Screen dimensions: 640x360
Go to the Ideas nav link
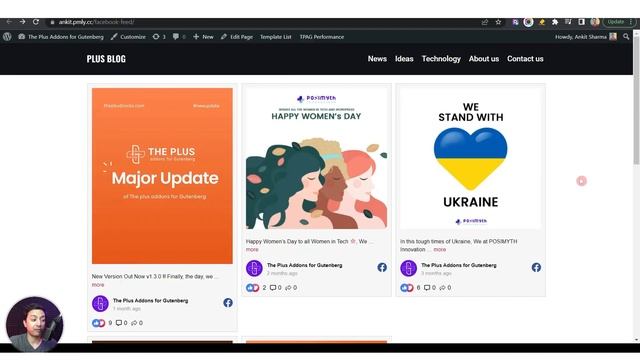coord(404,59)
